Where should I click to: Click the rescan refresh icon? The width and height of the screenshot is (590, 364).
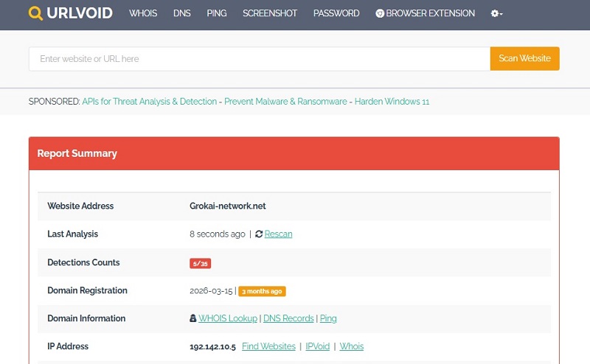click(259, 234)
